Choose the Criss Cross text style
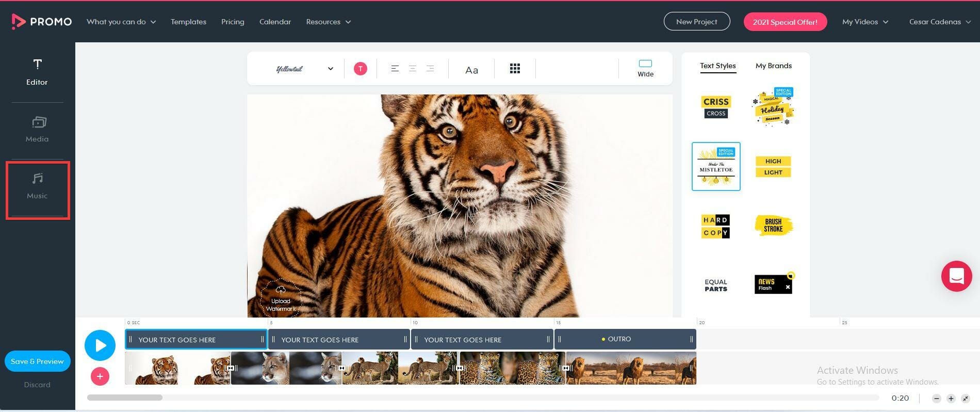The width and height of the screenshot is (980, 412). 716,107
